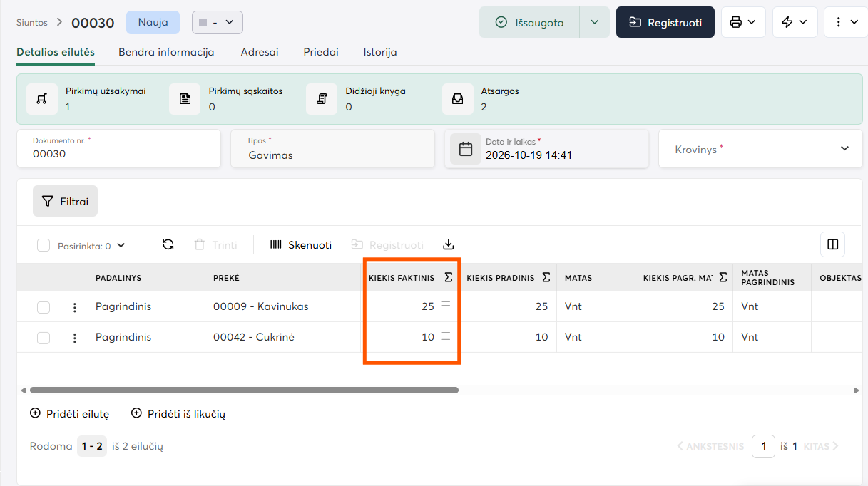Click the Dokumento nr. input field
The width and height of the screenshot is (868, 486).
coord(118,148)
